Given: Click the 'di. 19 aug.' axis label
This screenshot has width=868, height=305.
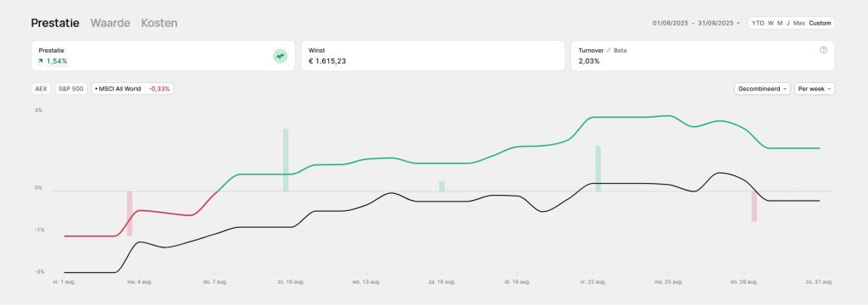Looking at the screenshot, I should click(517, 282).
